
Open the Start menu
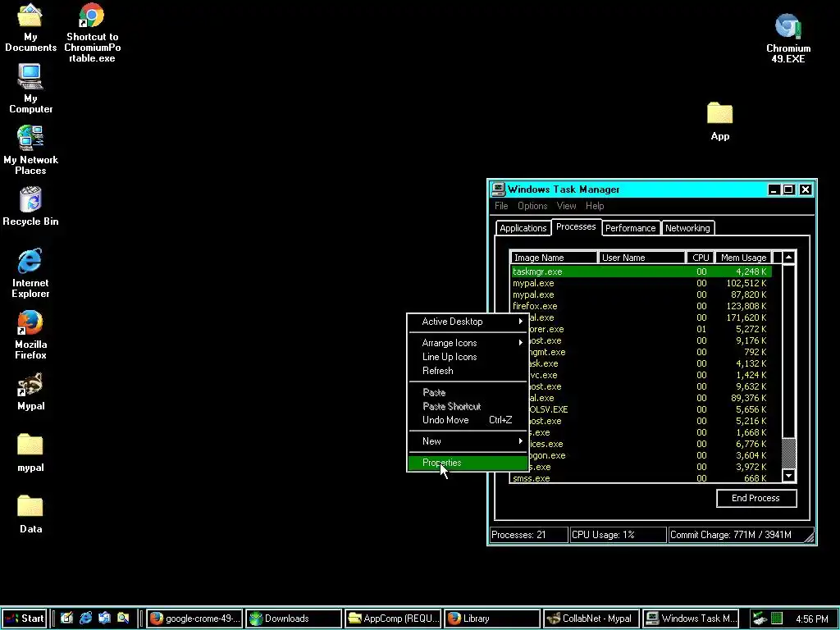24,619
